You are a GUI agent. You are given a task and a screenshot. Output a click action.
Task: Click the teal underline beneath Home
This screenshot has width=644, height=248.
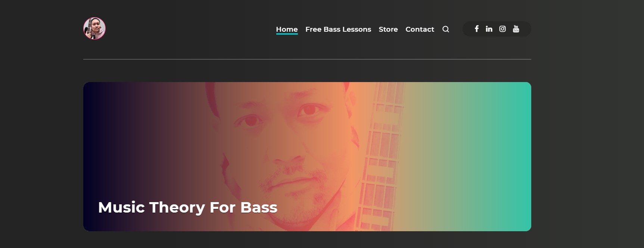click(x=287, y=34)
